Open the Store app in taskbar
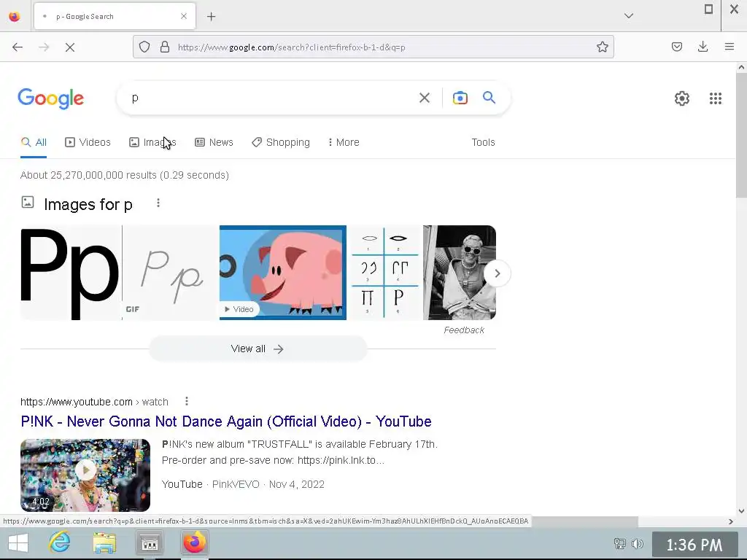 [150, 542]
